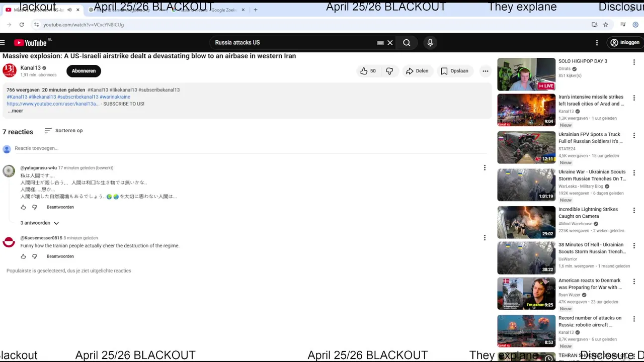The height and width of the screenshot is (362, 644).
Task: Open YouTube settings three-dot menu in header
Action: [597, 43]
